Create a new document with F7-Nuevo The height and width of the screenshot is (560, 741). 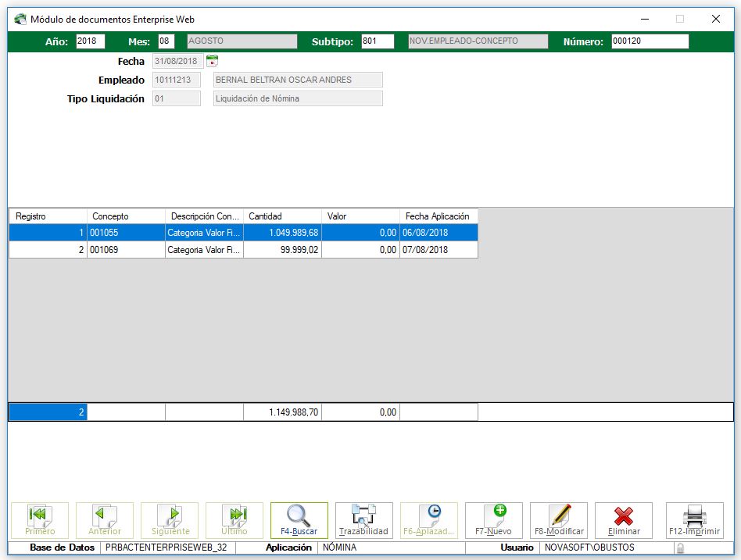point(494,520)
